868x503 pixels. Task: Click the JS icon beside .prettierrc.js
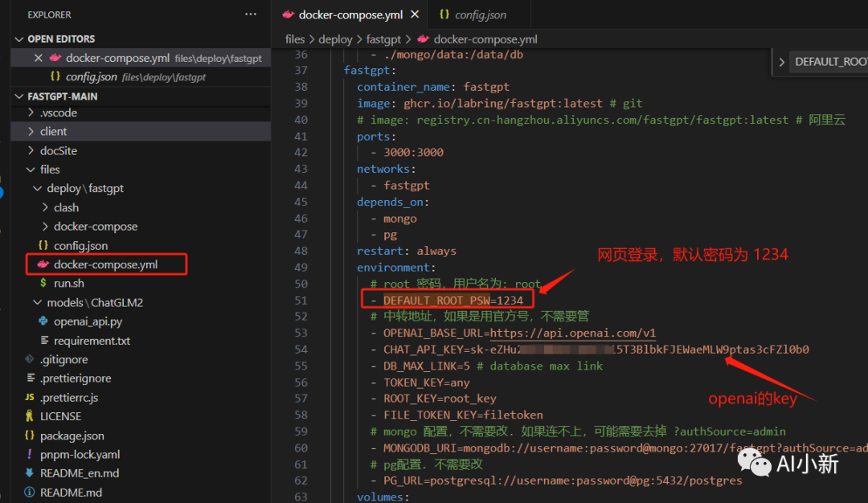click(x=30, y=397)
